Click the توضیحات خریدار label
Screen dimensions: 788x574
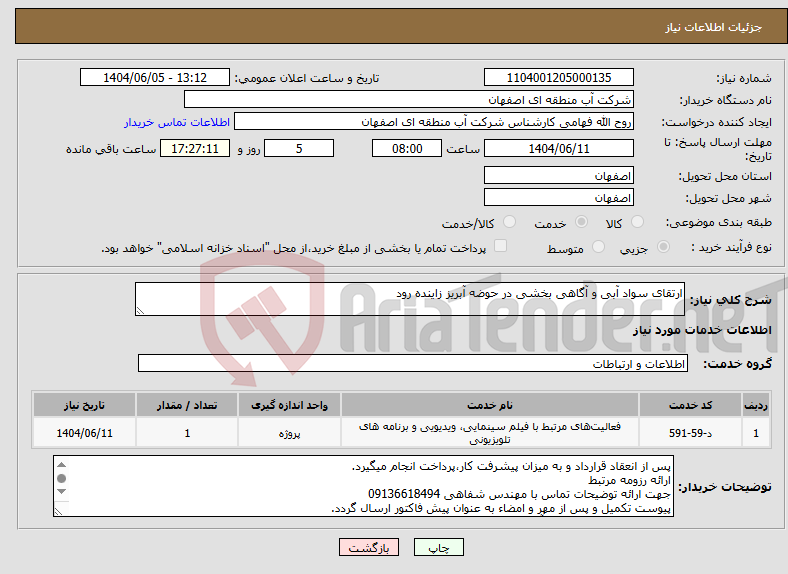(x=725, y=487)
